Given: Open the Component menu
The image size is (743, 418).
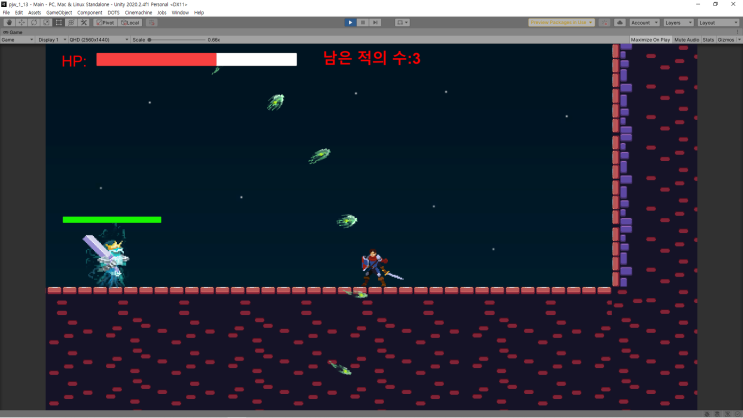Looking at the screenshot, I should click(x=90, y=13).
